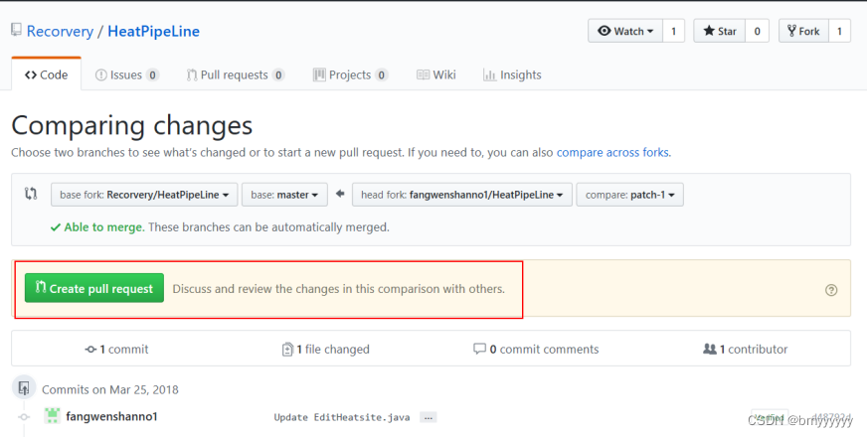Image resolution: width=868 pixels, height=437 pixels.
Task: Click the stargazers count 0
Action: (758, 31)
